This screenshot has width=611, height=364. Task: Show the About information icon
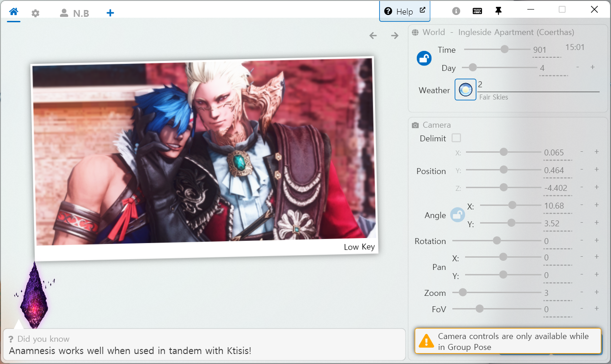456,11
